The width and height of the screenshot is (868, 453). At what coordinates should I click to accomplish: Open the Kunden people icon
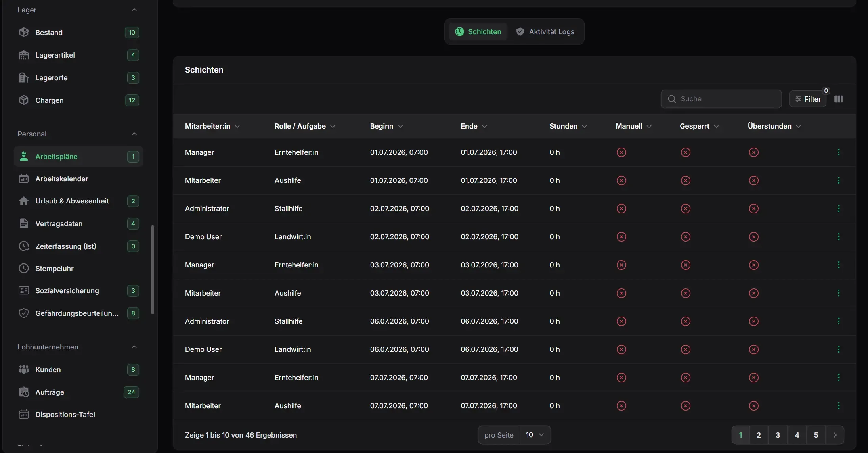[x=24, y=370]
